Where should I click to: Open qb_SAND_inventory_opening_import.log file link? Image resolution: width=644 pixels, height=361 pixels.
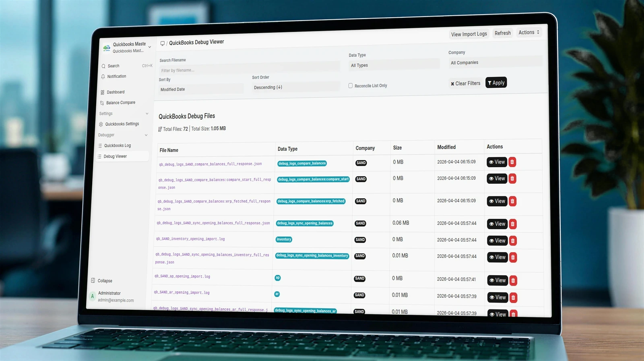click(190, 239)
